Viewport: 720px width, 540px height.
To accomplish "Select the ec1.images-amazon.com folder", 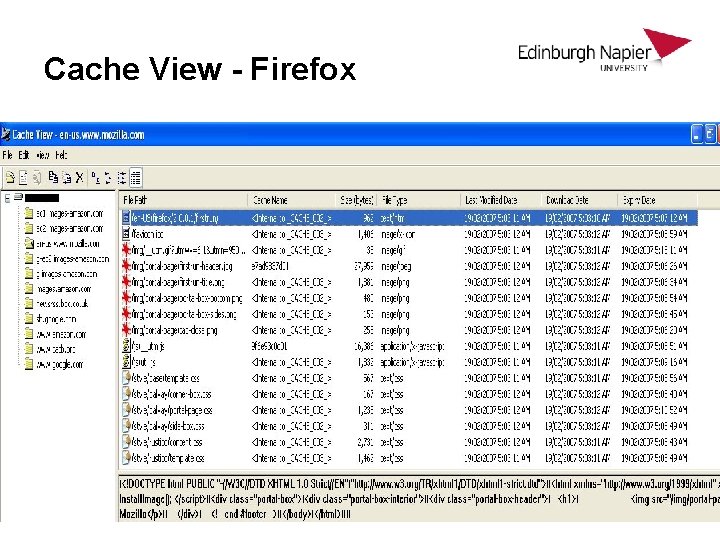I will coord(64,214).
